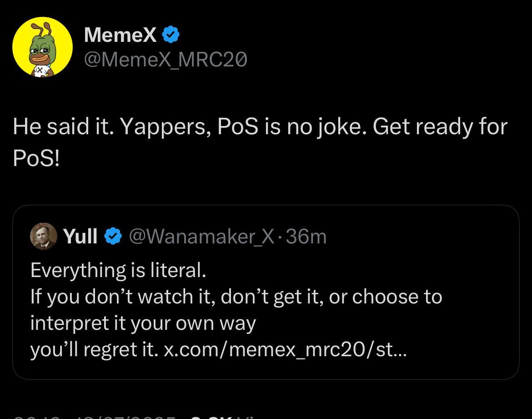Click the Yull display name
The image size is (532, 419).
[80, 237]
